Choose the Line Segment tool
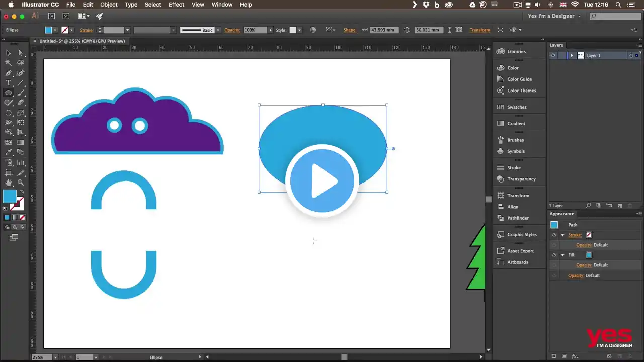The height and width of the screenshot is (362, 644). coord(21,83)
